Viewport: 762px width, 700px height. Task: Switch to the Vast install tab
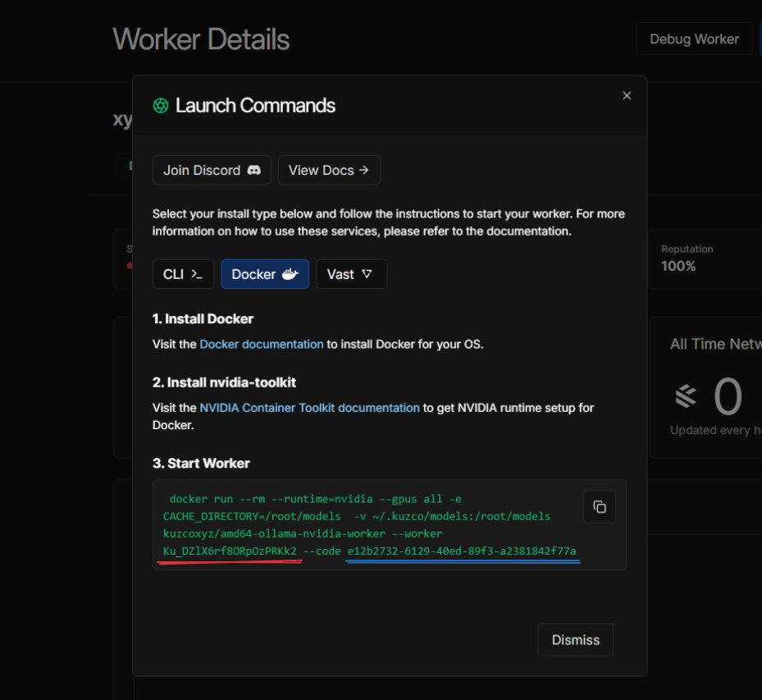pyautogui.click(x=351, y=274)
